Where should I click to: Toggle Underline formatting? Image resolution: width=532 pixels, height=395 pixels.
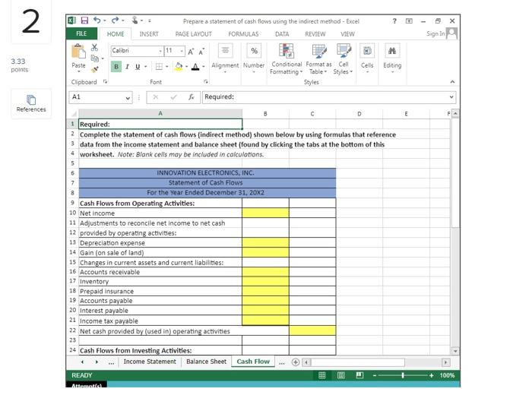point(138,66)
